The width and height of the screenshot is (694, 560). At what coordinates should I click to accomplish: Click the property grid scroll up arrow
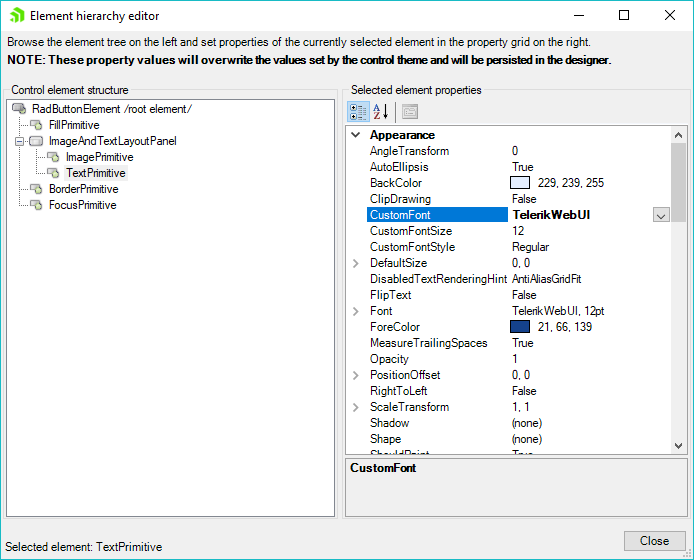[678, 135]
